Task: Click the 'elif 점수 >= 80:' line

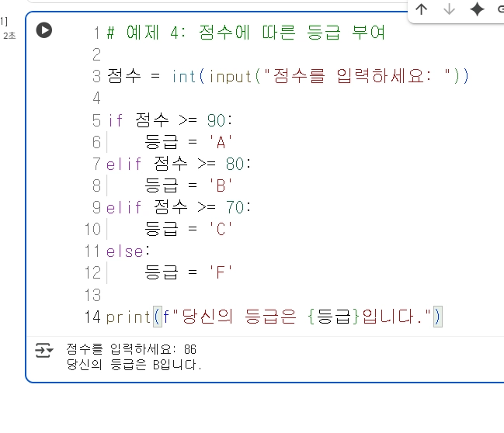Action: point(179,164)
